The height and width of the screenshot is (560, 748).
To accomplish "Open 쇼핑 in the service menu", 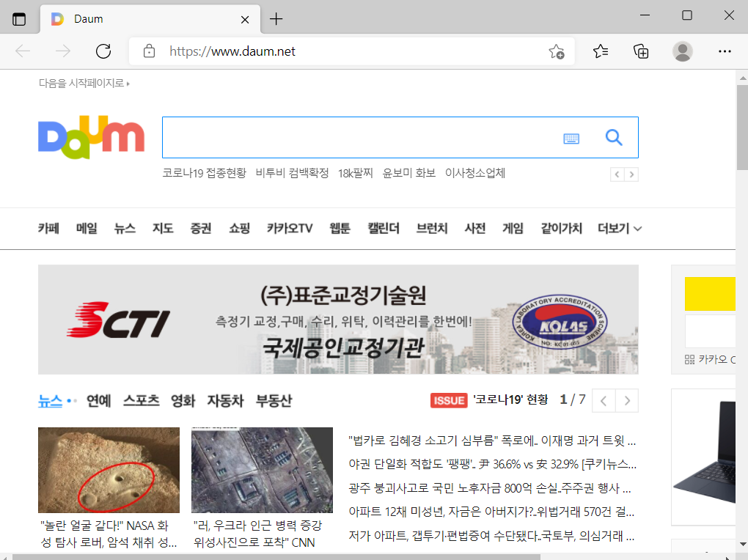I will (x=240, y=229).
